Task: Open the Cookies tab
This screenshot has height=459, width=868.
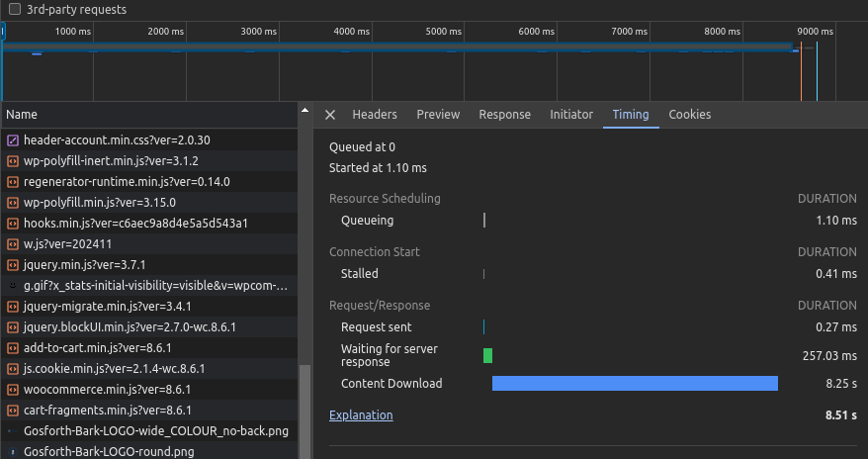Action: click(690, 115)
